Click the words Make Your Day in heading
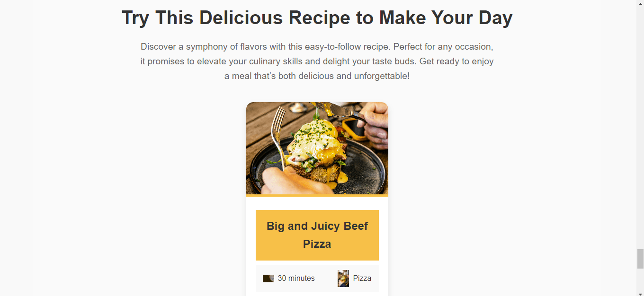 tap(446, 18)
